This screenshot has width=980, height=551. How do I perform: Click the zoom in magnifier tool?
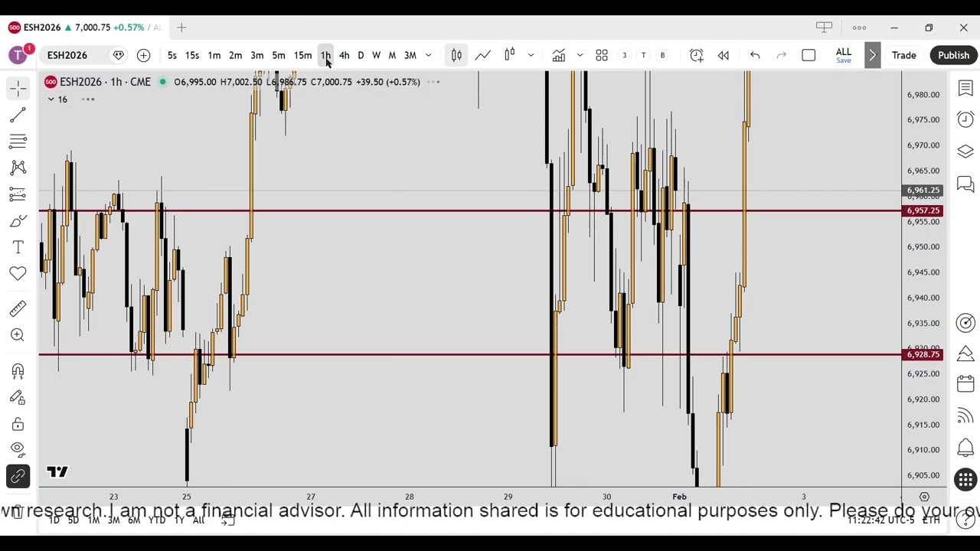tap(18, 334)
